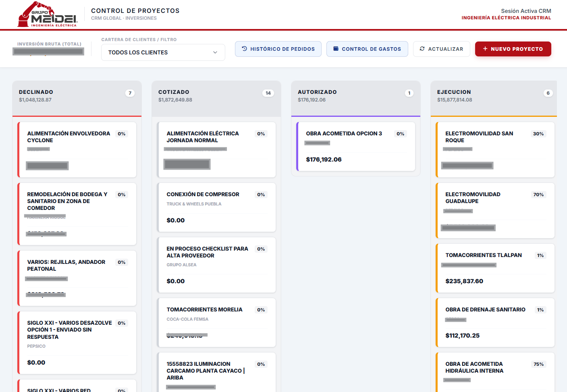Click 1% badge on Tomacorrientes Tlalpan
The height and width of the screenshot is (392, 567).
click(540, 255)
